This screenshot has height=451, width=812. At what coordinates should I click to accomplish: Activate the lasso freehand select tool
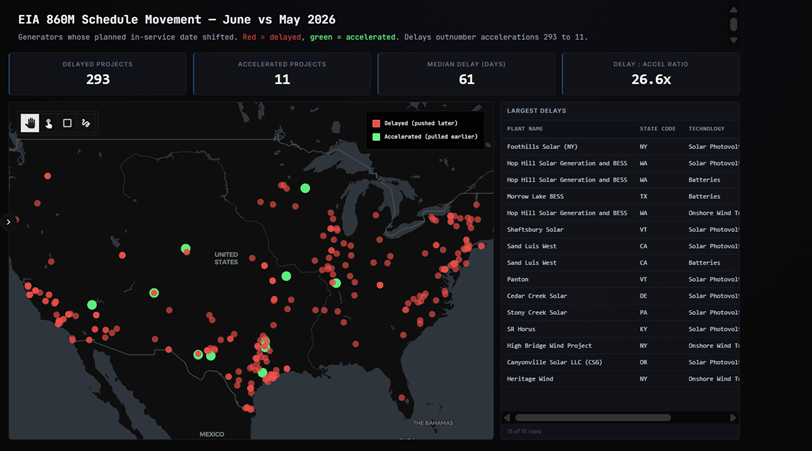(86, 123)
